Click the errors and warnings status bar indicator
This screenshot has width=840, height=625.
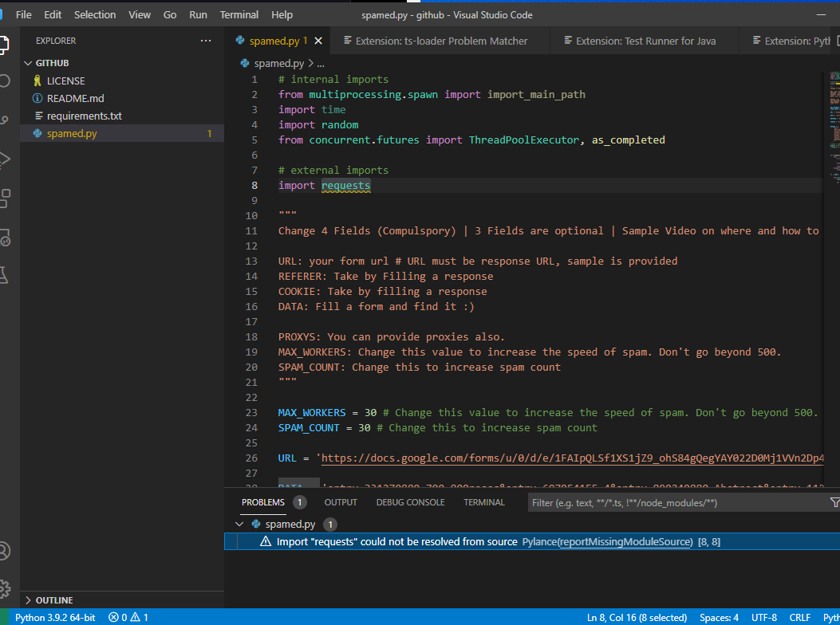[128, 617]
